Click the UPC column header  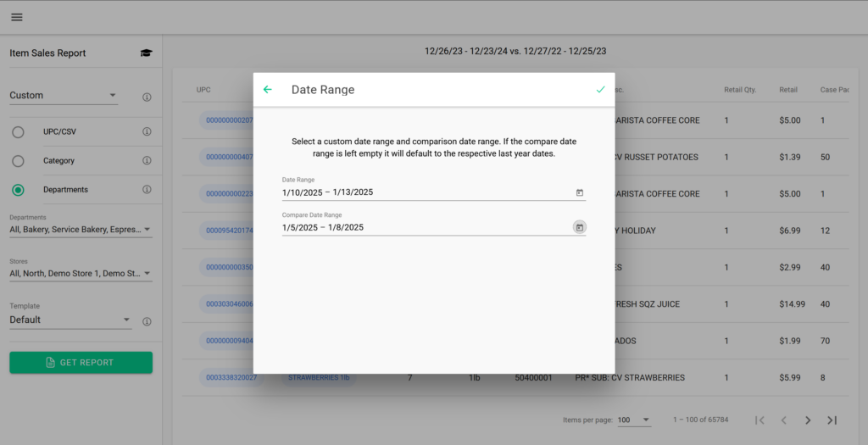click(203, 90)
